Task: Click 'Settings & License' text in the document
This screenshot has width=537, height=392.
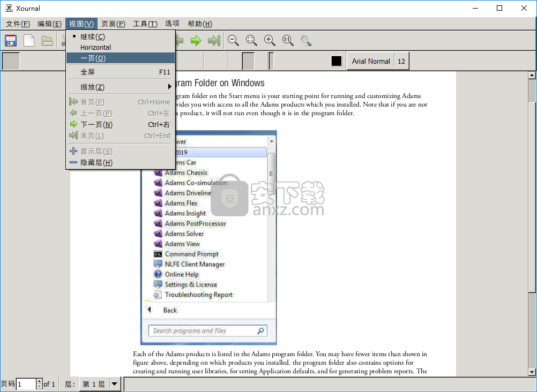Action: point(191,284)
